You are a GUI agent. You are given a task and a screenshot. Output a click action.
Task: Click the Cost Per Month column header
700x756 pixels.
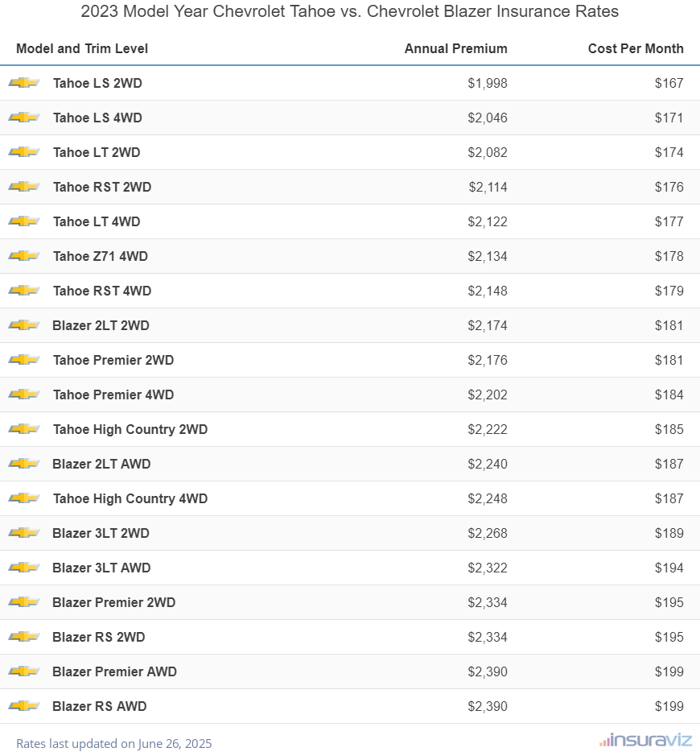(x=636, y=48)
